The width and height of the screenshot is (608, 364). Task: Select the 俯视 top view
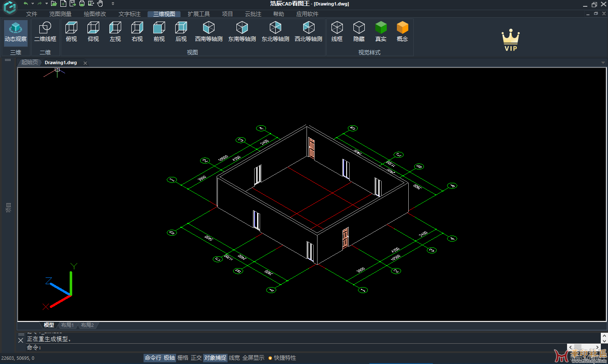tap(71, 33)
